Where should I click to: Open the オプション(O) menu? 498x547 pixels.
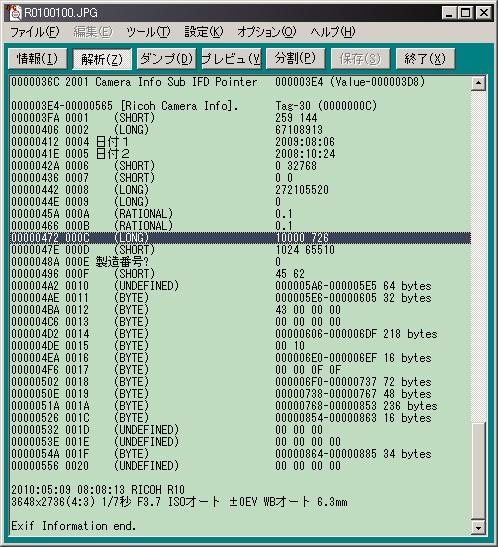click(266, 32)
